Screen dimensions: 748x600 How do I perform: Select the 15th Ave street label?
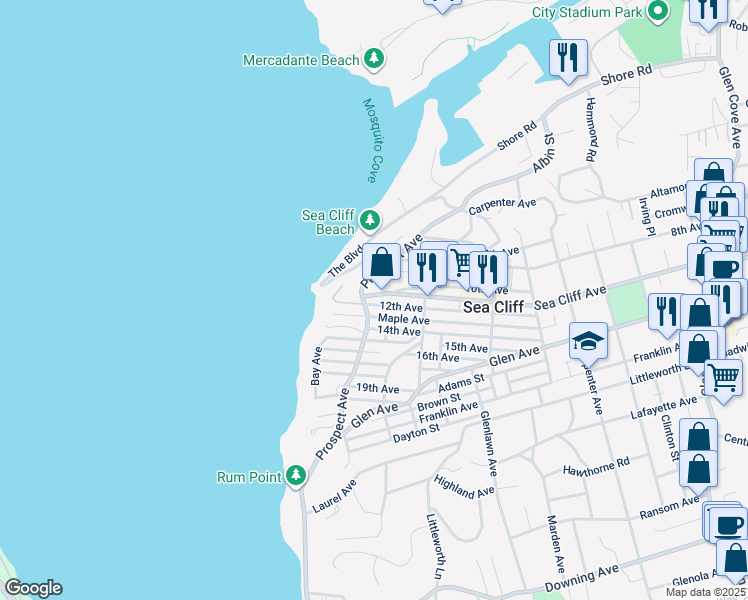(466, 347)
